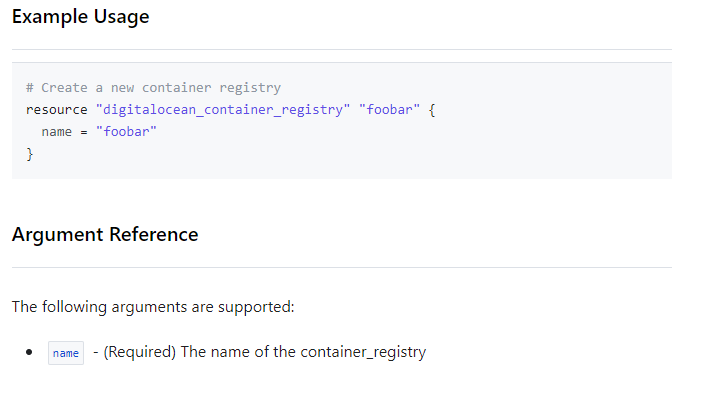The height and width of the screenshot is (403, 726).
Task: Select the code comment about creating a container registry
Action: [153, 88]
